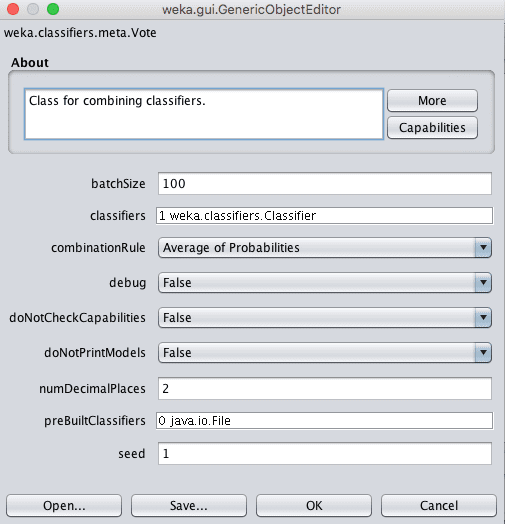Click the classifiers label
This screenshot has height=524, width=505.
(x=118, y=216)
